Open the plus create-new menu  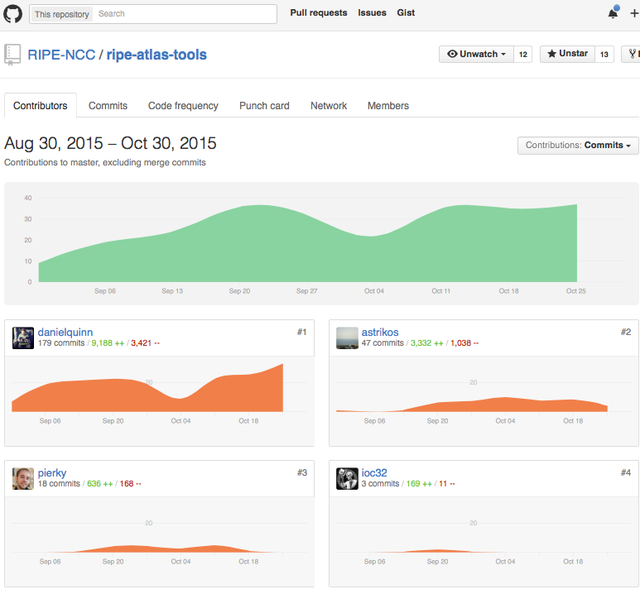click(634, 13)
